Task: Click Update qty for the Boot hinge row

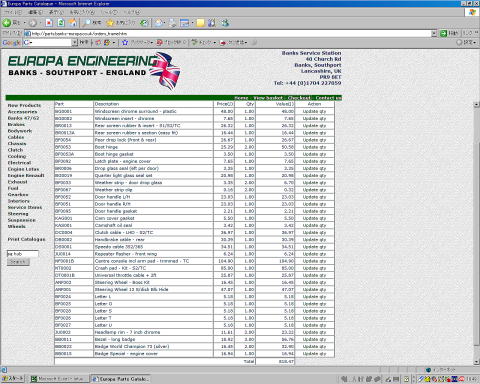Action: pos(314,147)
